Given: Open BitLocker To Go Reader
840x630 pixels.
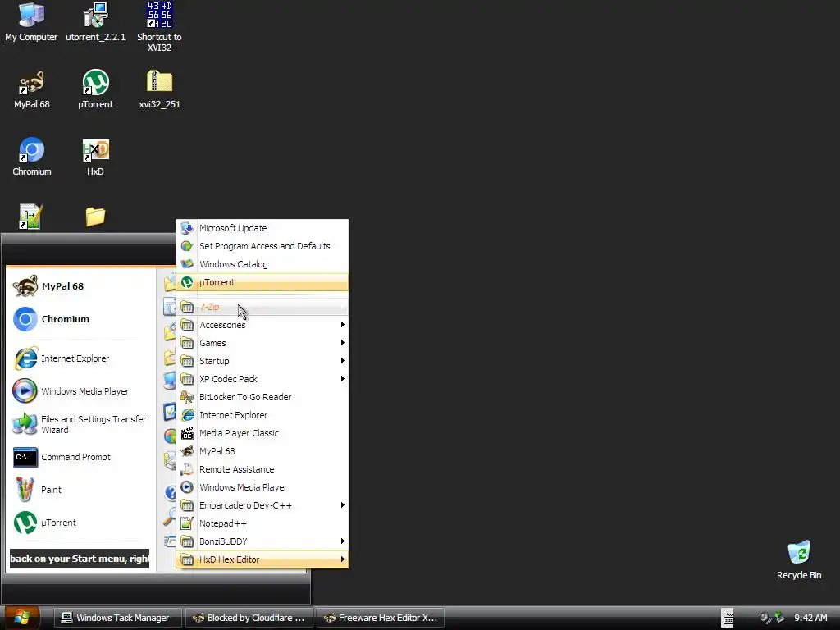Looking at the screenshot, I should (262, 397).
